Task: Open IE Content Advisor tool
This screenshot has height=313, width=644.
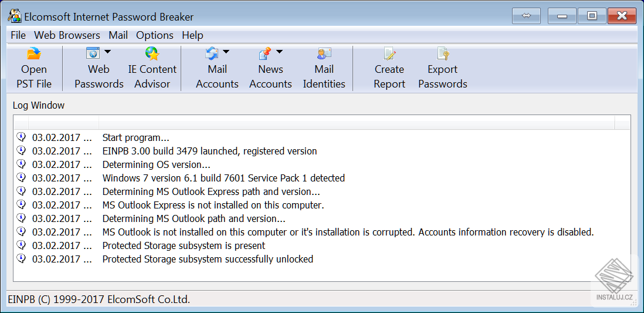Action: (152, 55)
